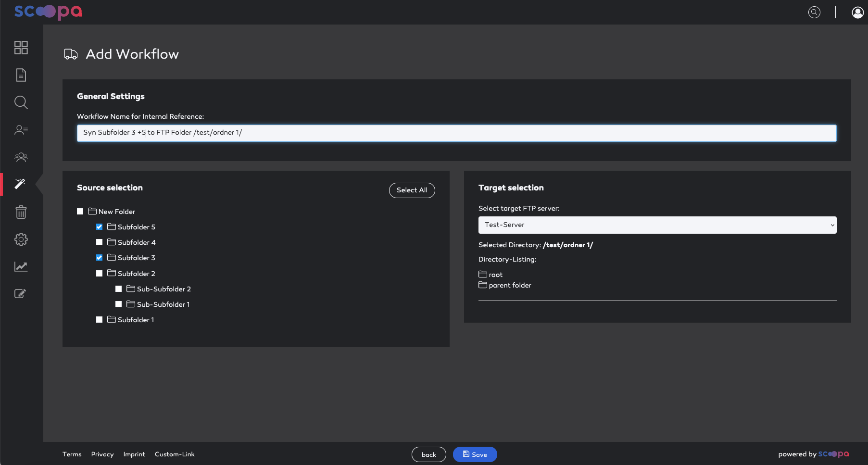Uncheck the Subfolder 5 checkbox
The width and height of the screenshot is (868, 465).
click(100, 227)
